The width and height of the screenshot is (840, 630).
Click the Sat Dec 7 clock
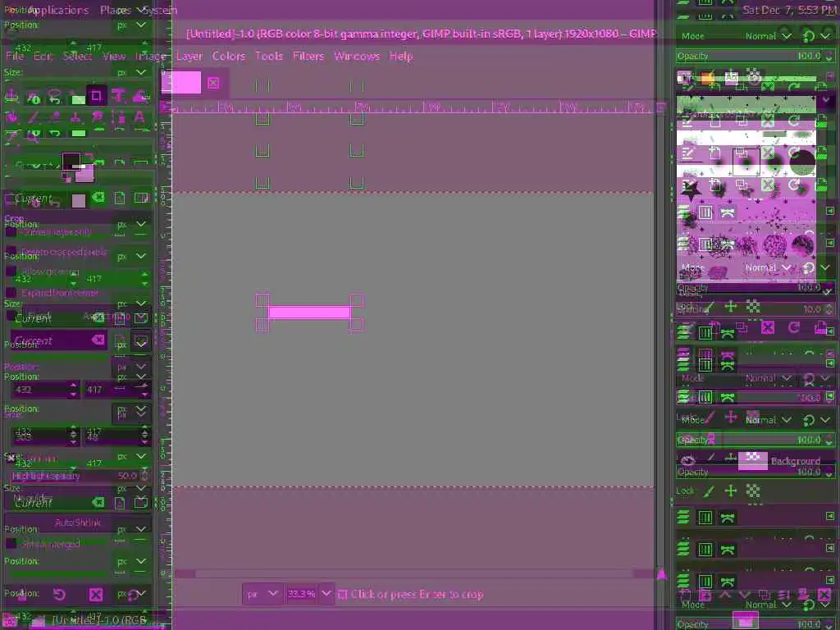788,10
